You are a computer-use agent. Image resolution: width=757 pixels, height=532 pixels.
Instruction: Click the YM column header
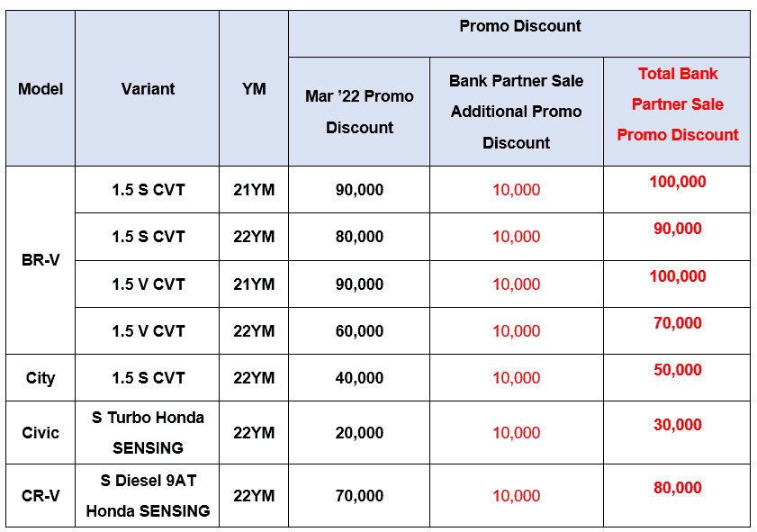click(254, 89)
